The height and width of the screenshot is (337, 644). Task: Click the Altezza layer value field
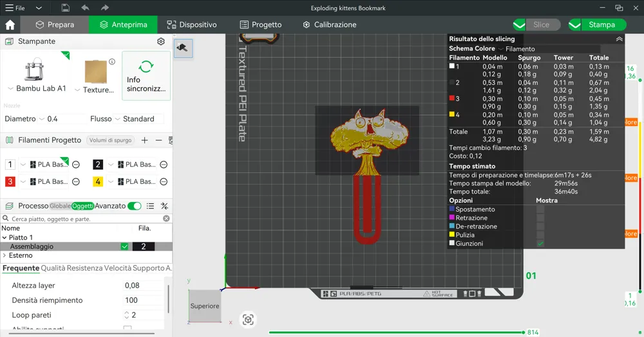point(143,286)
